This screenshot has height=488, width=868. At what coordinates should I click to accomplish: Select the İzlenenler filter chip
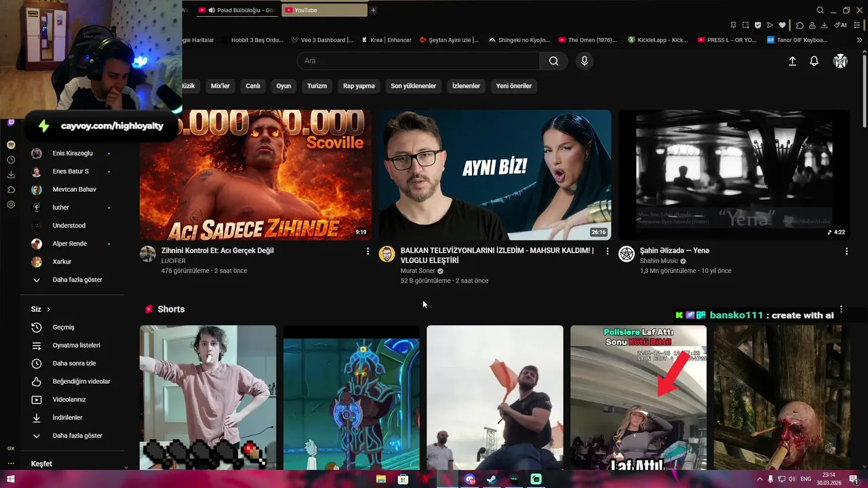pyautogui.click(x=466, y=86)
